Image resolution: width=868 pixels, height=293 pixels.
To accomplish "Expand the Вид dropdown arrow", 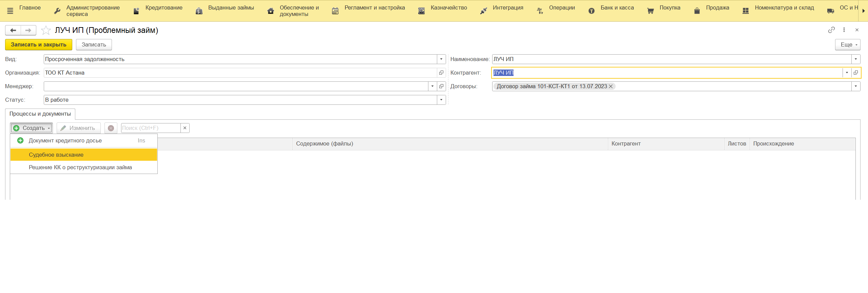I will click(x=441, y=59).
